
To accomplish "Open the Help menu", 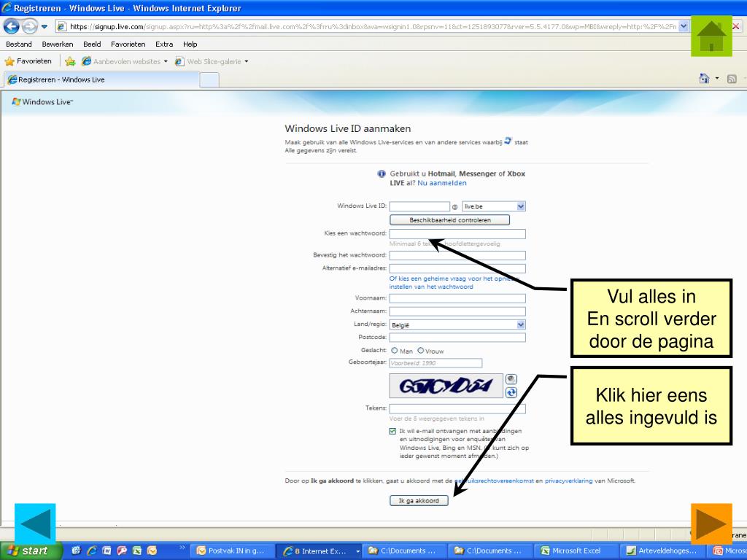I will 190,44.
